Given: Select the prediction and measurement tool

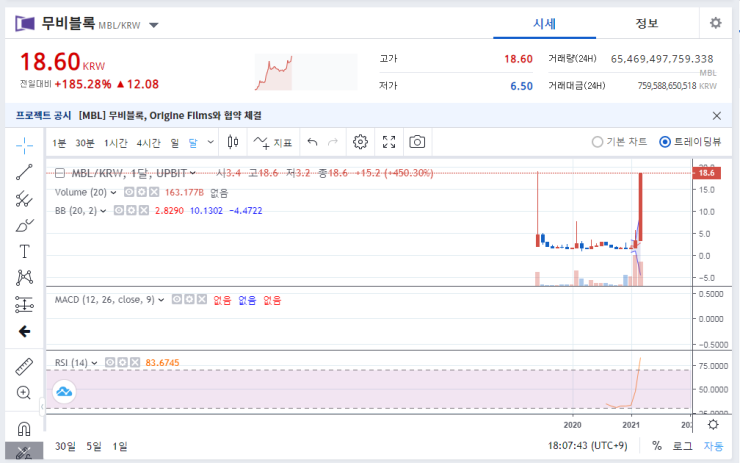Looking at the screenshot, I should (x=24, y=304).
